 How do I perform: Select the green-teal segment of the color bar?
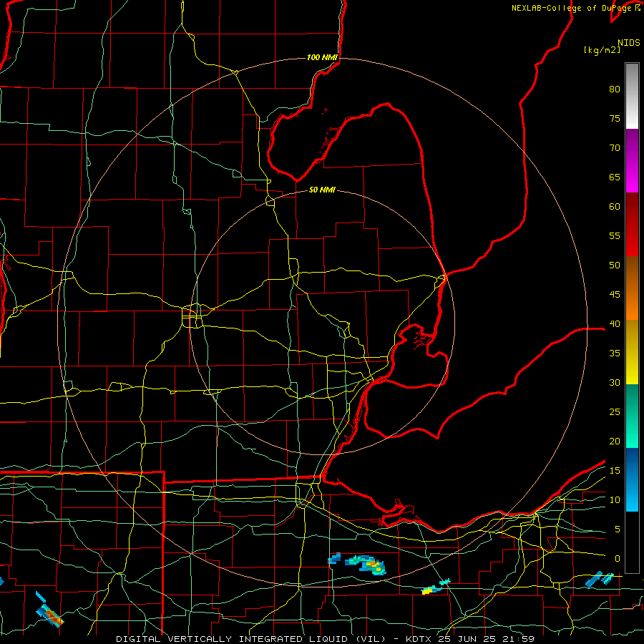click(x=632, y=416)
